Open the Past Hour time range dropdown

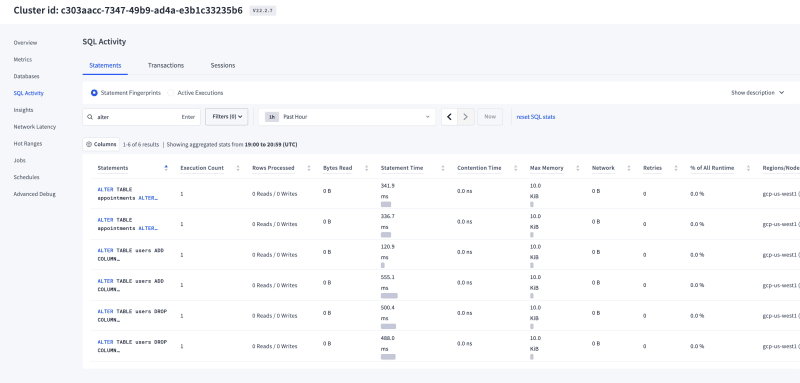pyautogui.click(x=347, y=117)
